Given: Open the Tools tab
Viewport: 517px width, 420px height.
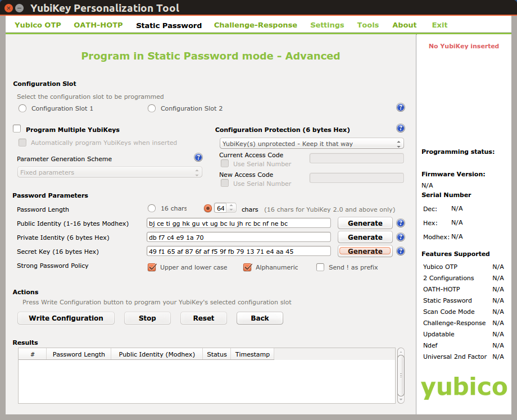Looking at the screenshot, I should click(x=368, y=25).
